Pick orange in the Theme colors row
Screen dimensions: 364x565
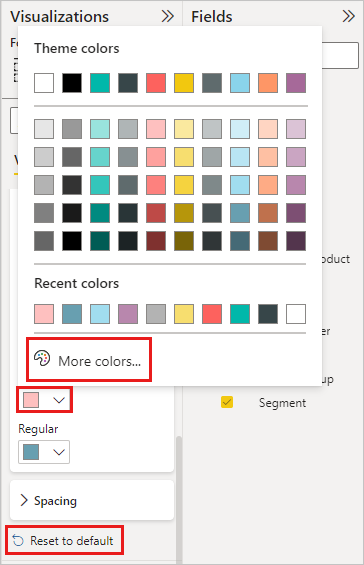[268, 83]
